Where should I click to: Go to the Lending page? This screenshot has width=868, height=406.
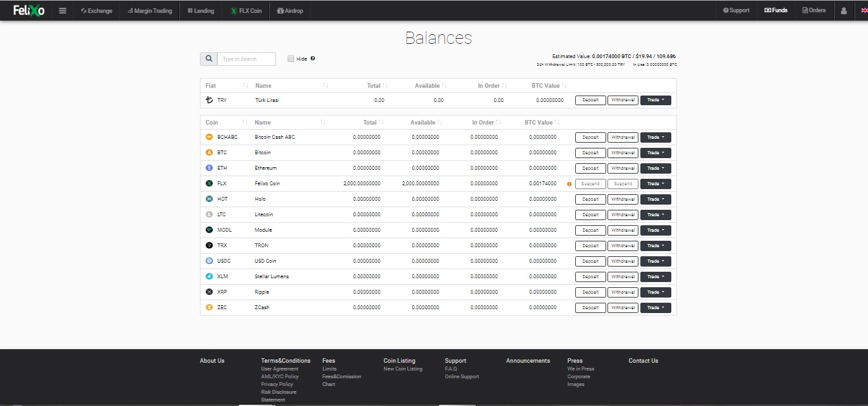(201, 10)
